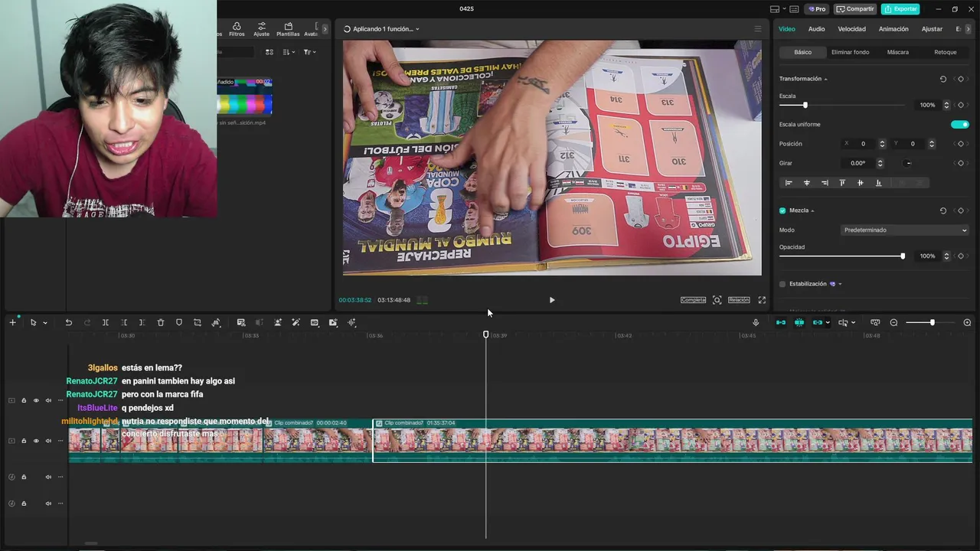Mute the main video track speaker icon
The width and height of the screenshot is (980, 551).
pyautogui.click(x=48, y=441)
